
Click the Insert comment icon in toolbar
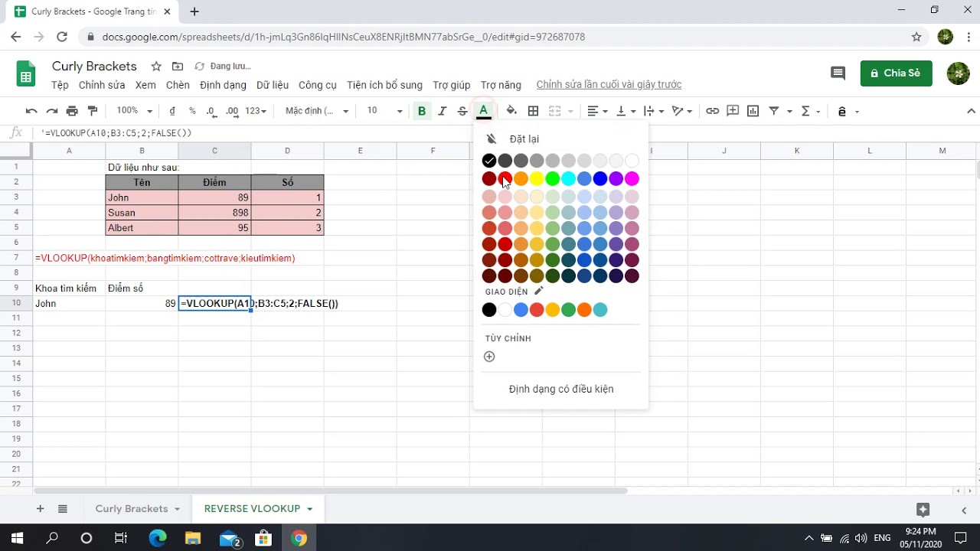click(x=733, y=111)
